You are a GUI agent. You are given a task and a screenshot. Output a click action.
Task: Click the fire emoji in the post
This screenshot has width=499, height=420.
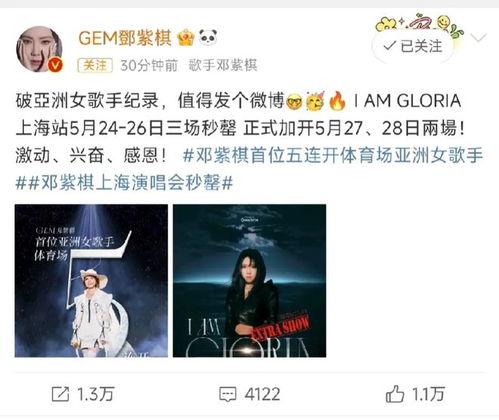click(x=338, y=101)
